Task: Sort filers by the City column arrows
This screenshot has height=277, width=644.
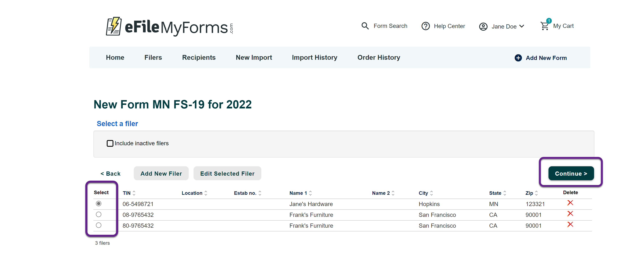Action: (431, 193)
